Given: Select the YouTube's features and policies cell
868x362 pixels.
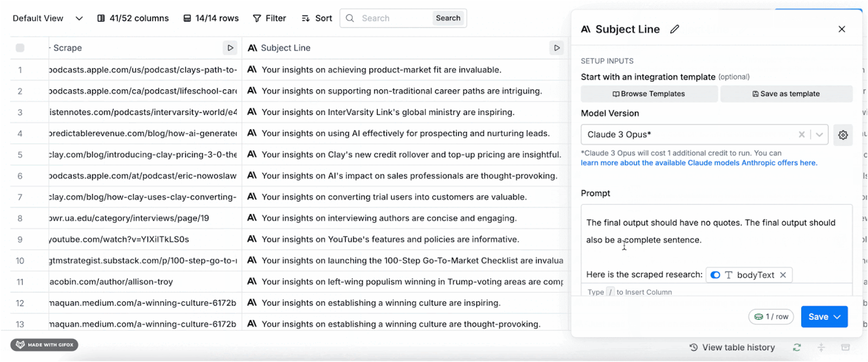Looking at the screenshot, I should (x=405, y=239).
